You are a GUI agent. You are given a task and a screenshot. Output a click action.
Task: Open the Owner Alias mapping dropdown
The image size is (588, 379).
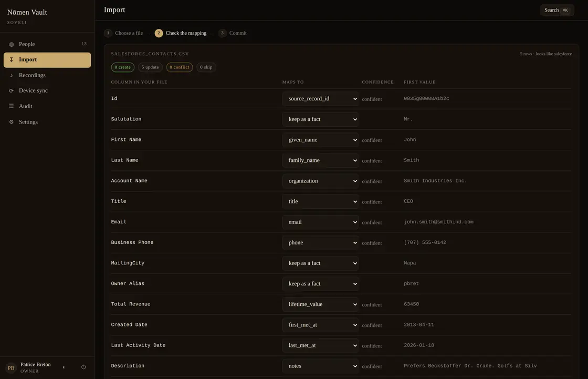click(x=320, y=283)
